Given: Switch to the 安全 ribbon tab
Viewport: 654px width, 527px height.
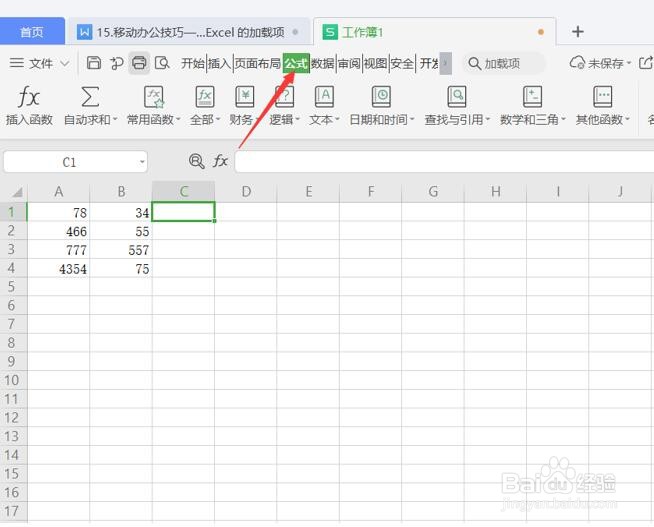Looking at the screenshot, I should click(x=402, y=63).
